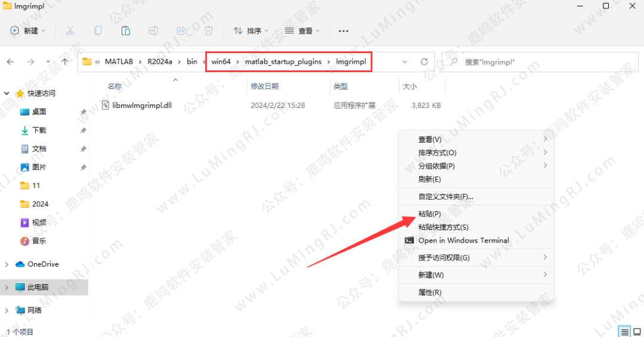Screen dimensions: 644x337
Task: Go back with the left arrow
Action: [x=10, y=61]
